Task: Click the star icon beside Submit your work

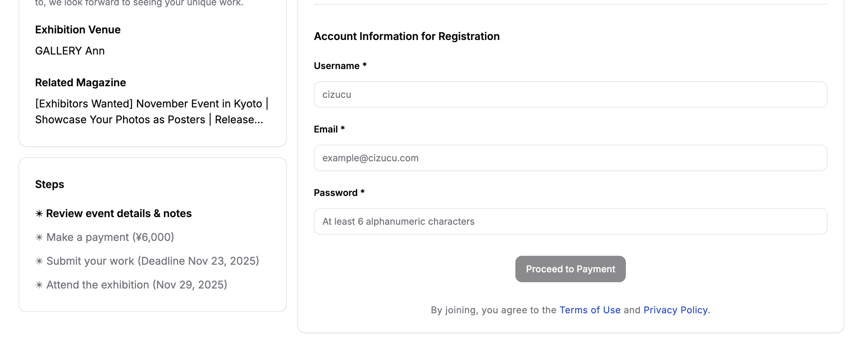Action: coord(39,261)
